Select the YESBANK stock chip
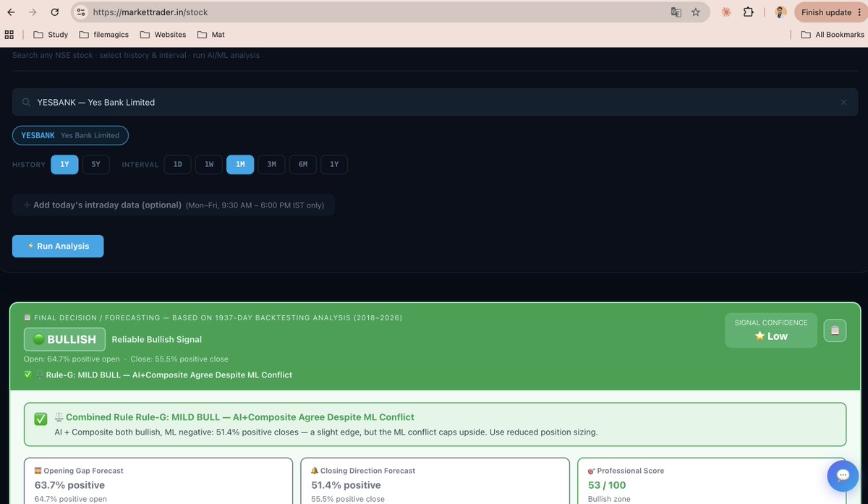Viewport: 868px width, 504px height. (70, 135)
